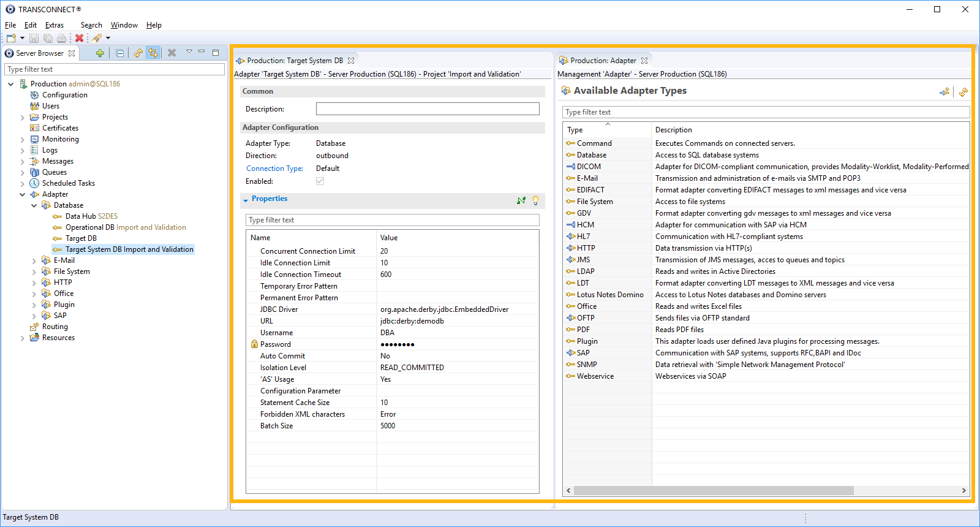
Task: Expand the Projects tree node
Action: [x=23, y=117]
